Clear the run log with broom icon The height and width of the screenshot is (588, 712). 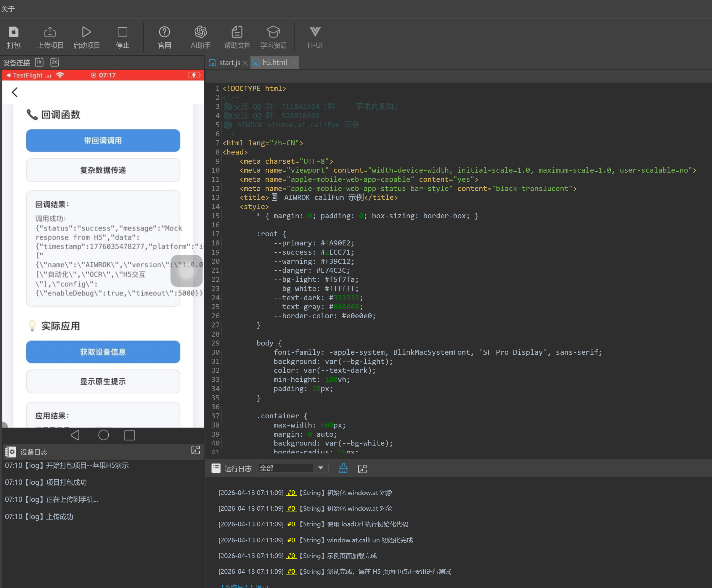343,468
